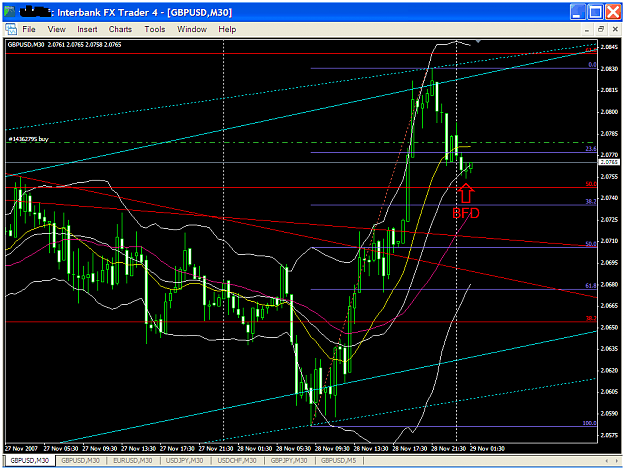The height and width of the screenshot is (470, 625).
Task: Open the Help menu
Action: (227, 29)
